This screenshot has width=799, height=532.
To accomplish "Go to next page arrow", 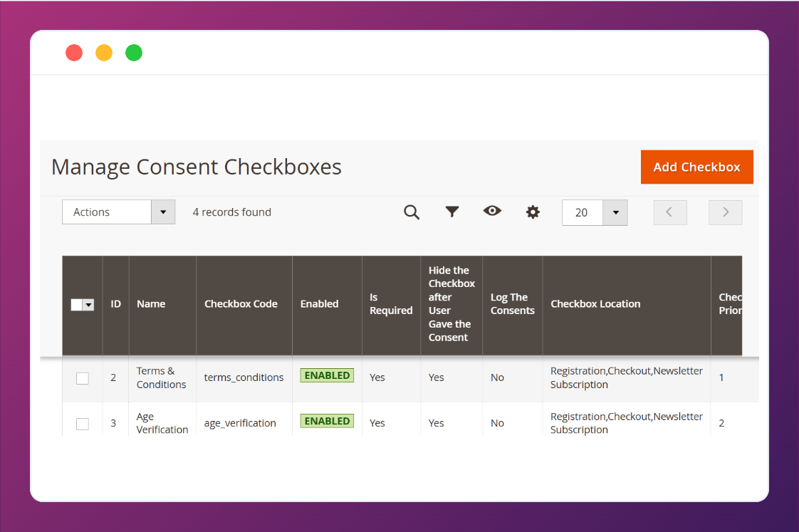I will click(x=726, y=212).
